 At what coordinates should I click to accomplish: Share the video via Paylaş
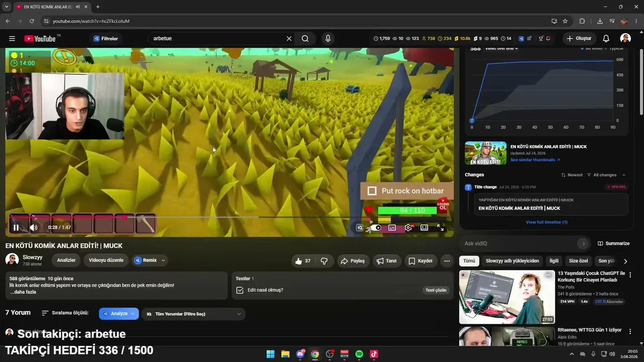tap(352, 261)
